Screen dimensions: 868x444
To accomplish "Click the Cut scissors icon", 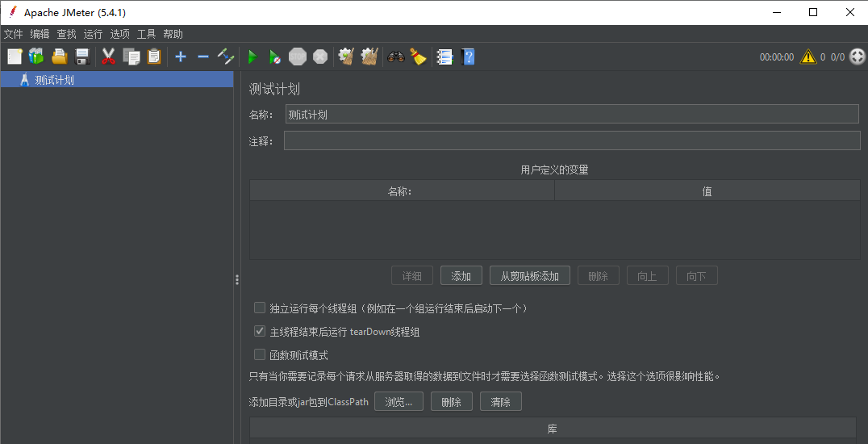I will coord(108,57).
